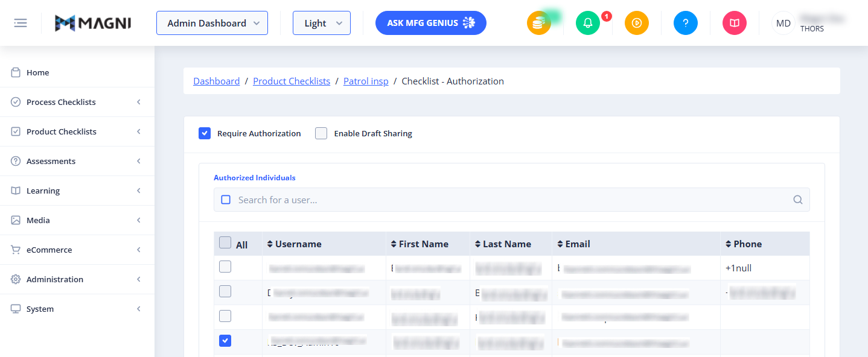This screenshot has height=357, width=868.
Task: Follow the Dashboard breadcrumb link
Action: (x=217, y=81)
